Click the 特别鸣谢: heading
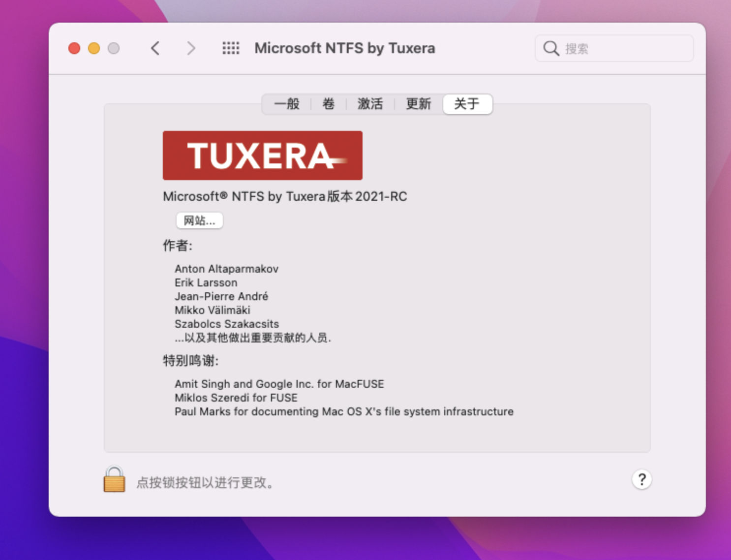The height and width of the screenshot is (560, 731). 190,361
